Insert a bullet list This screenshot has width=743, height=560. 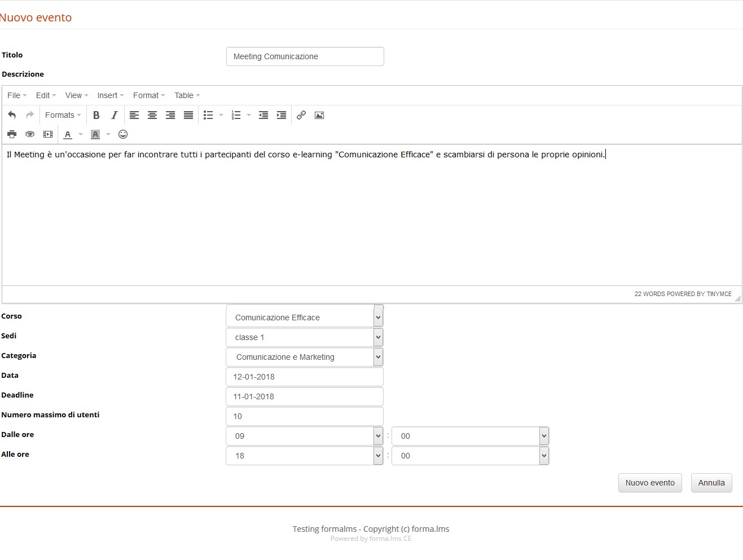point(208,115)
